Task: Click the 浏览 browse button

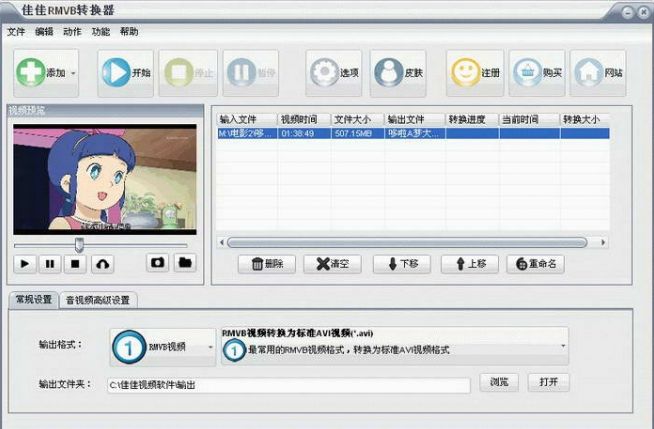Action: (499, 382)
